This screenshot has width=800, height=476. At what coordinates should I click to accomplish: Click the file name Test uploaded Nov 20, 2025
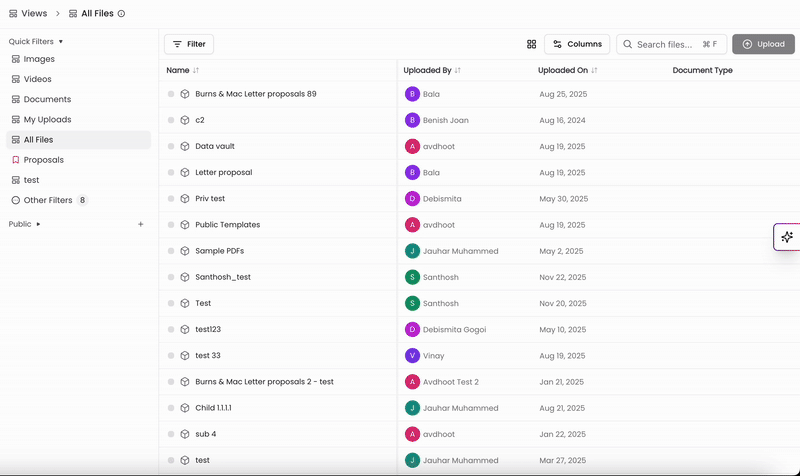click(203, 303)
